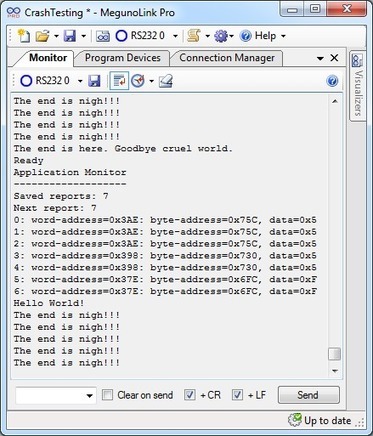Image resolution: width=373 pixels, height=436 pixels.
Task: Click the script scroll icon
Action: pos(194,36)
